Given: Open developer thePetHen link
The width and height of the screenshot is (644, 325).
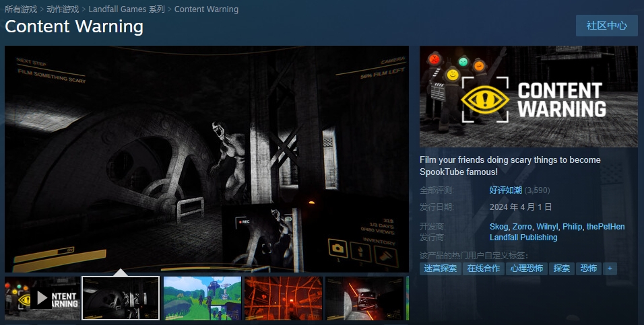Looking at the screenshot, I should tap(606, 227).
